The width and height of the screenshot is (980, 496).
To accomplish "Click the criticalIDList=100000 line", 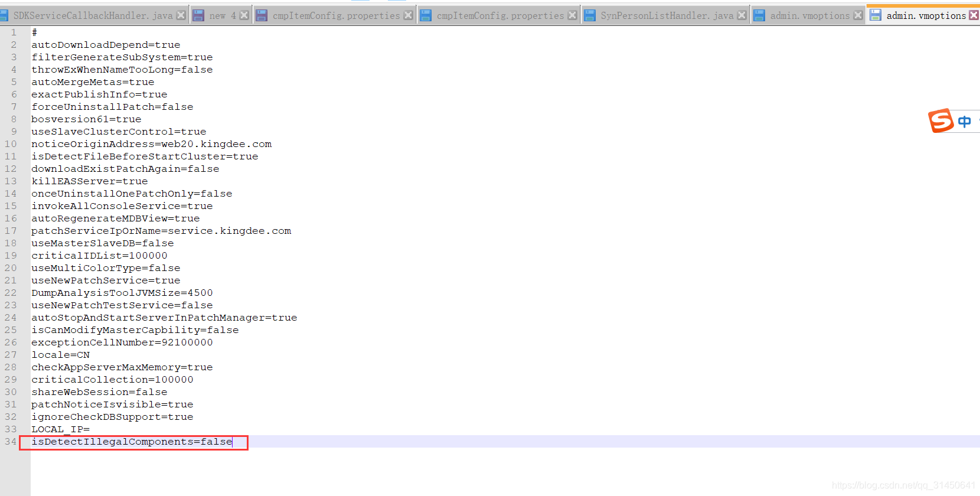I will click(99, 256).
